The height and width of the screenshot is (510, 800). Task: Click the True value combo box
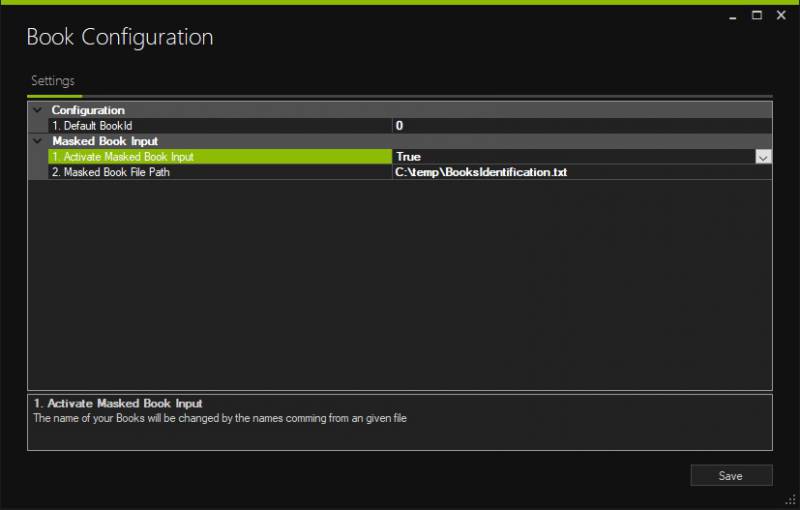(572, 157)
